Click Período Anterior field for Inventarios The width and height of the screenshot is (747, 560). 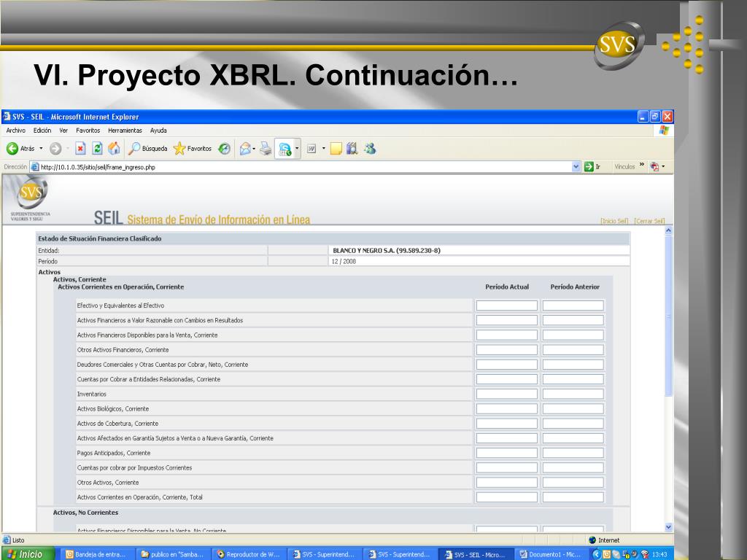pos(573,394)
